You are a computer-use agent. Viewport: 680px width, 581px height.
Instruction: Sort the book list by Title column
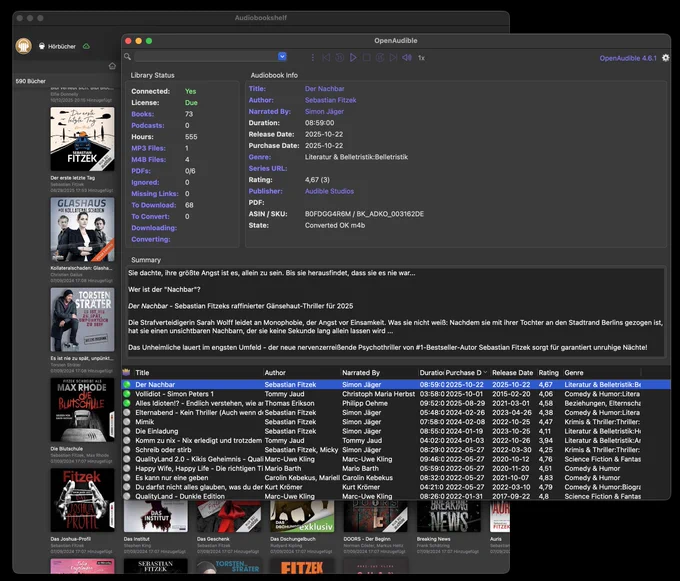(x=198, y=372)
